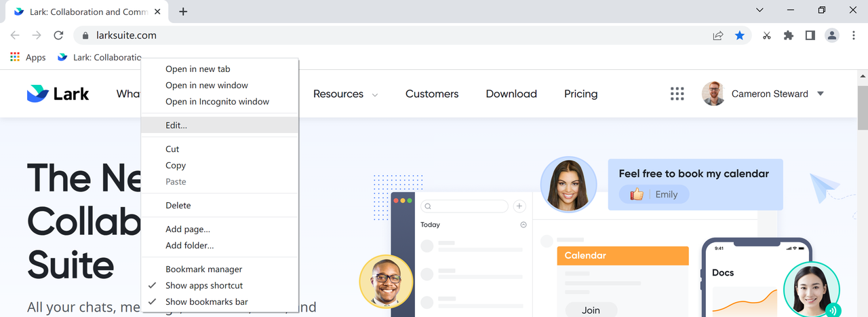
Task: Click the bookmark star icon in address bar
Action: click(740, 35)
